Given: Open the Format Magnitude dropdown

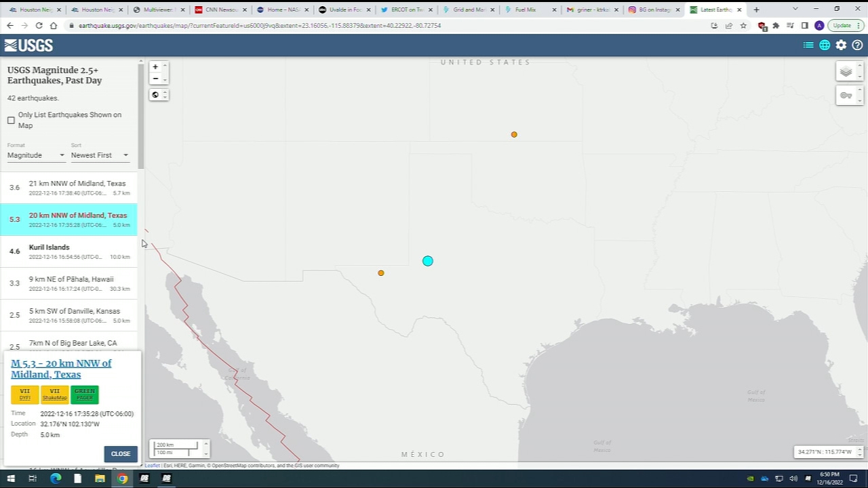Looking at the screenshot, I should (36, 155).
